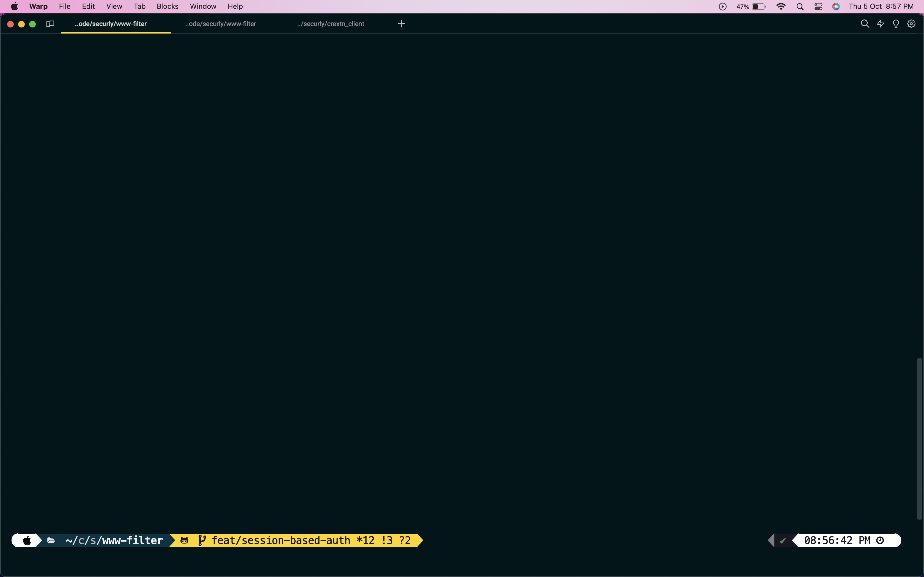Expand the collapsed prompt section via the left arrow
The width and height of the screenshot is (924, 577).
[772, 540]
